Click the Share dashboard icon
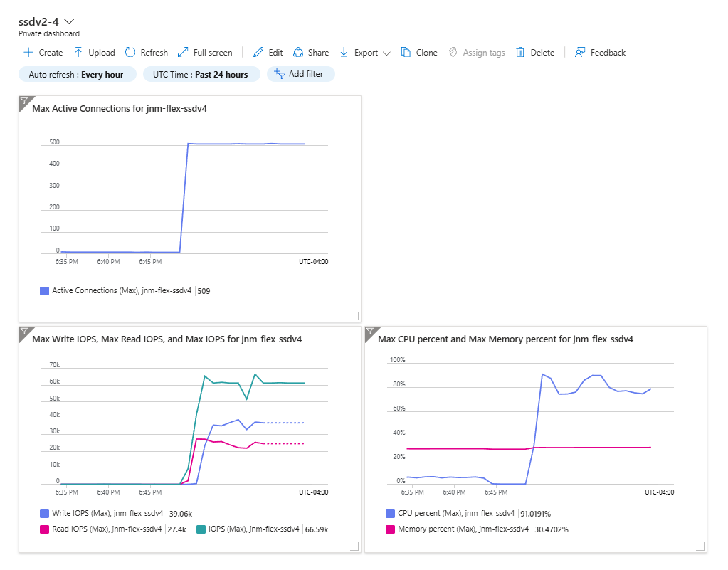 298,53
